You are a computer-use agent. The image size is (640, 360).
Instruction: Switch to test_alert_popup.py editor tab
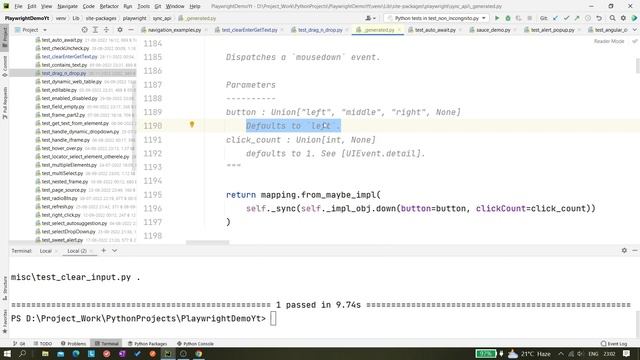click(x=552, y=30)
